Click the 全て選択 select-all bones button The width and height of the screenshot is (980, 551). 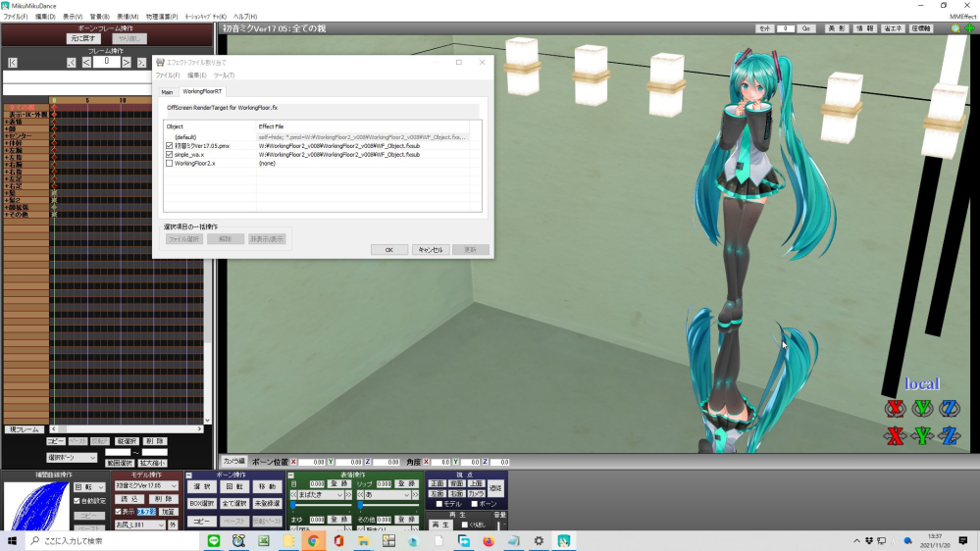click(x=234, y=504)
